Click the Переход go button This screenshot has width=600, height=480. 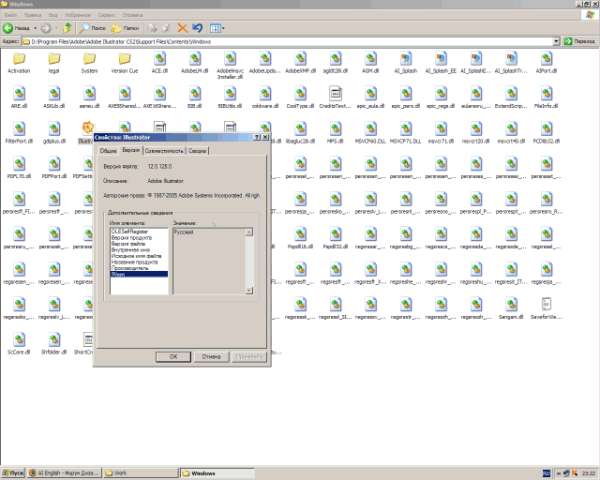click(x=580, y=41)
